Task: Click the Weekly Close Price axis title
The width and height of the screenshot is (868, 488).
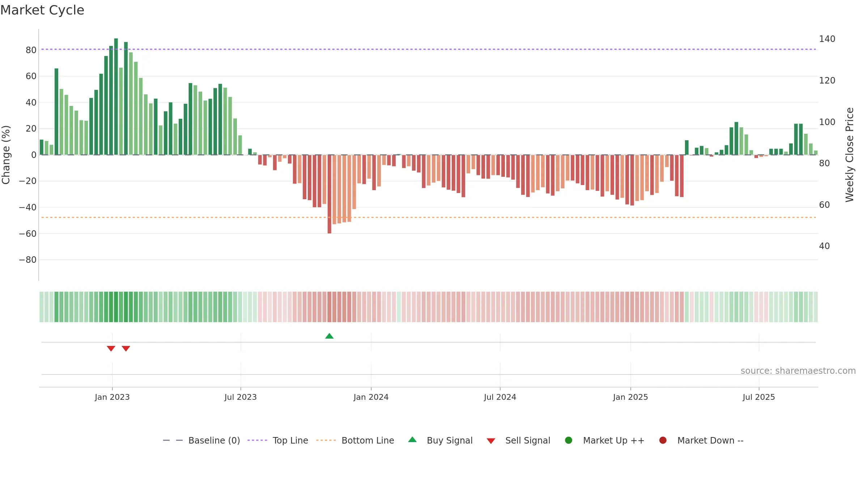Action: [850, 155]
